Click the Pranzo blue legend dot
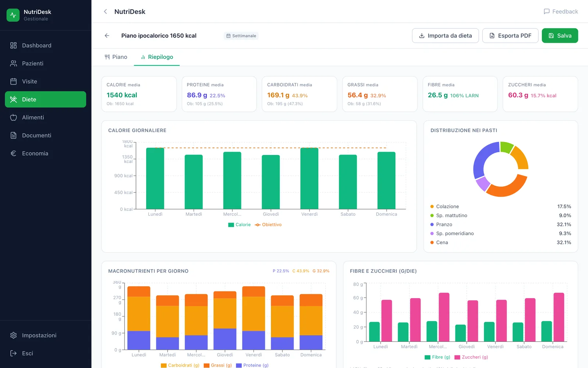The width and height of the screenshot is (588, 368). [432, 224]
